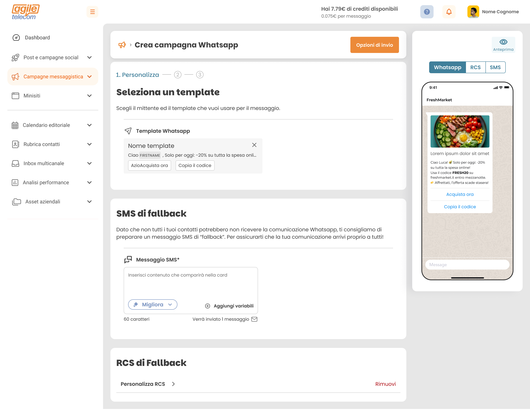Select the Whatsapp preview tab
The width and height of the screenshot is (530, 420).
click(447, 67)
